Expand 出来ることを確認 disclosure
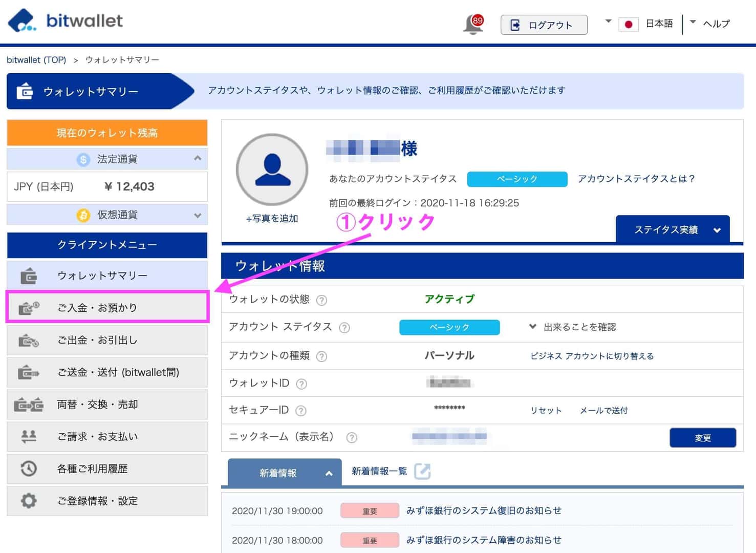756x553 pixels. (573, 327)
